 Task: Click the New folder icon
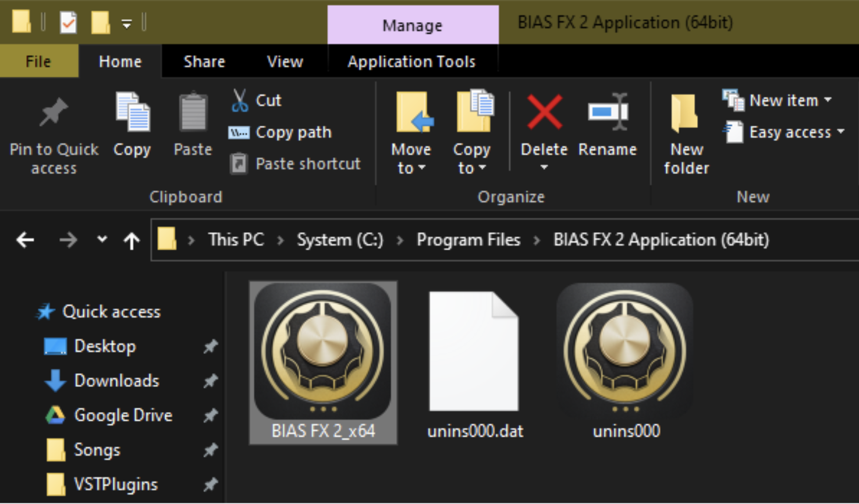(x=684, y=112)
